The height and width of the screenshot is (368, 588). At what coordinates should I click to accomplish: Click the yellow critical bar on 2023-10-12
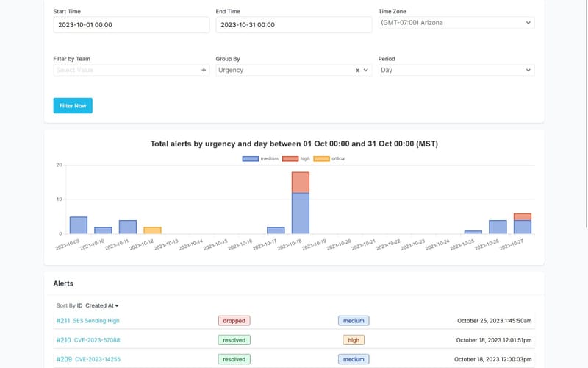pyautogui.click(x=152, y=230)
